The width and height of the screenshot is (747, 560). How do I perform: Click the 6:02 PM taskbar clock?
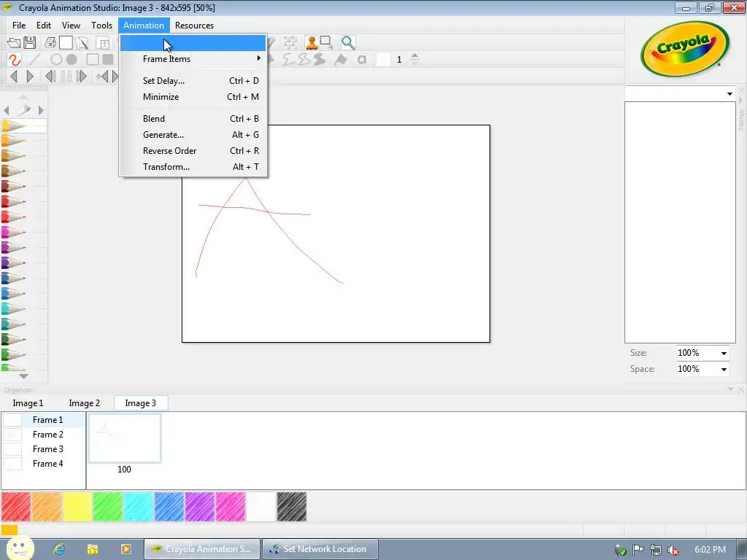click(710, 550)
